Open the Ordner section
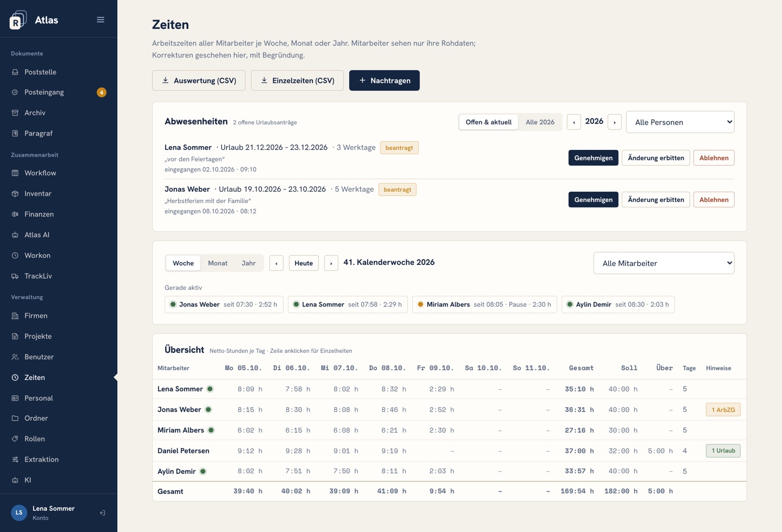Viewport: 782px width, 532px height. point(59,419)
